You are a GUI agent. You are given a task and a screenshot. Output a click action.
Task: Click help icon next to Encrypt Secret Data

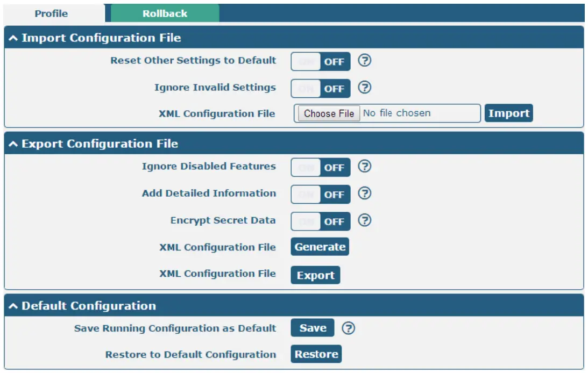click(x=365, y=220)
